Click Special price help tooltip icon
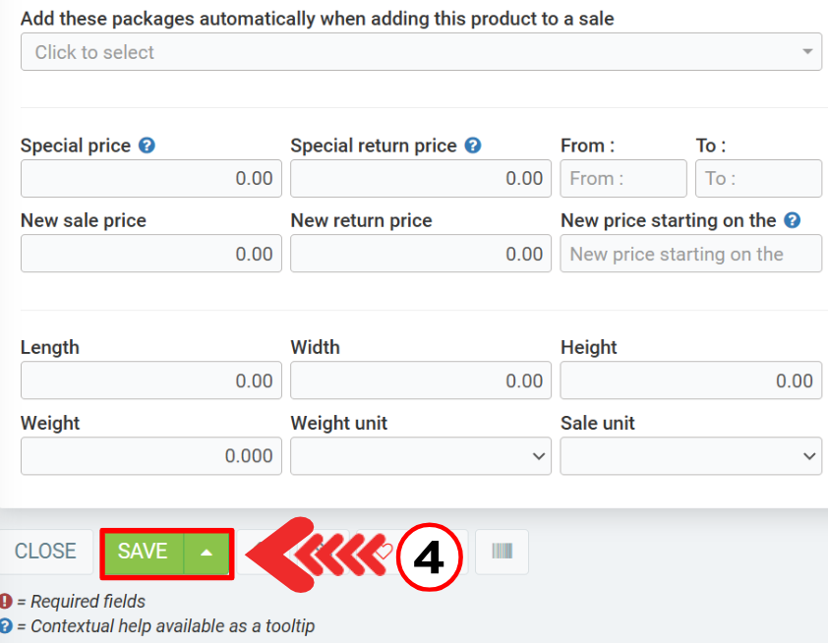The image size is (828, 644). coord(147,146)
